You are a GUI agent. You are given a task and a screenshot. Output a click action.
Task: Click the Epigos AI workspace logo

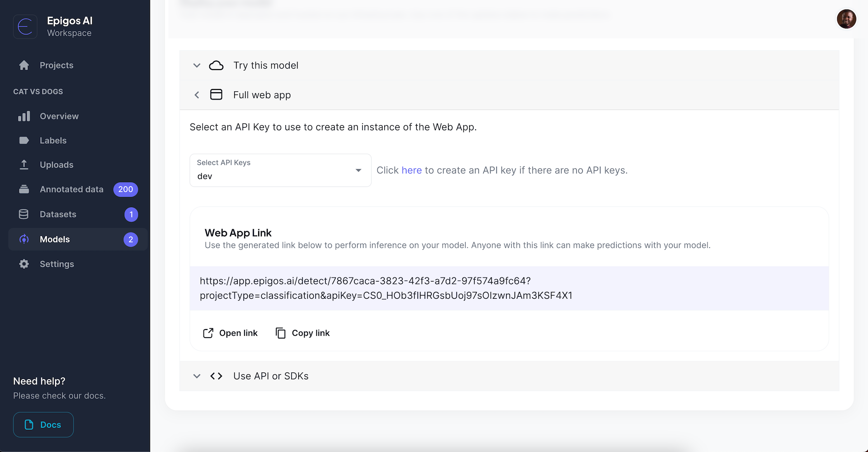25,26
